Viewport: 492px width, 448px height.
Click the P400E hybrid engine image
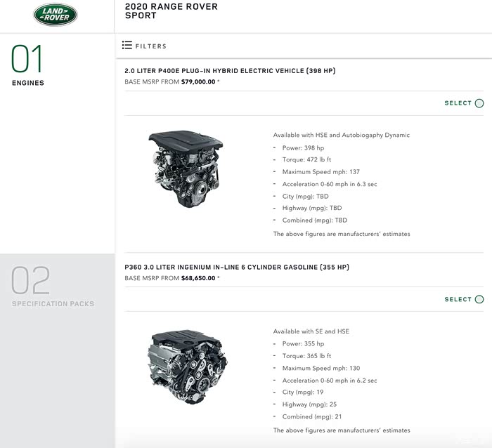click(x=186, y=169)
